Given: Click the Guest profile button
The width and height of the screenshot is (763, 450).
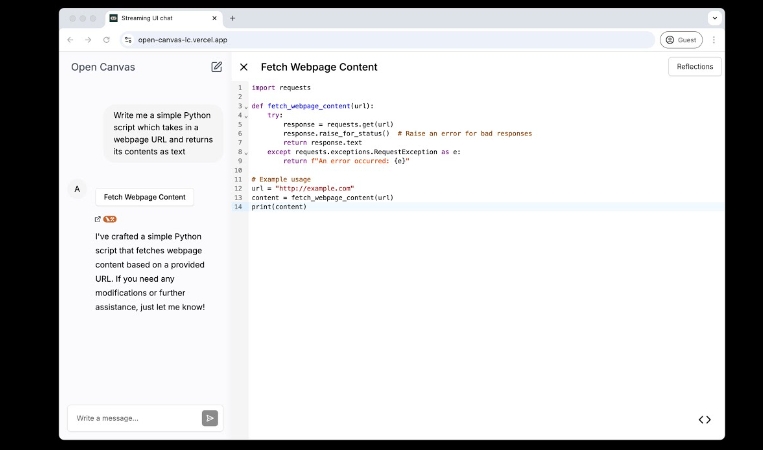Looking at the screenshot, I should pyautogui.click(x=681, y=40).
